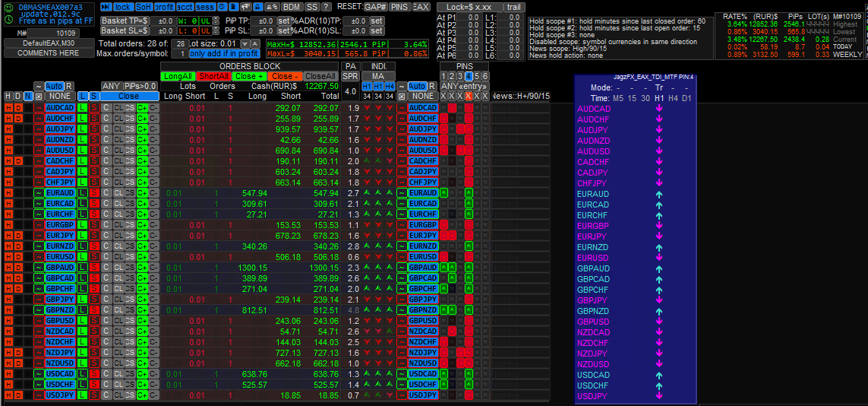Click the C- button in AUDJPY row
Viewport: 868px width, 406px height.
153,128
